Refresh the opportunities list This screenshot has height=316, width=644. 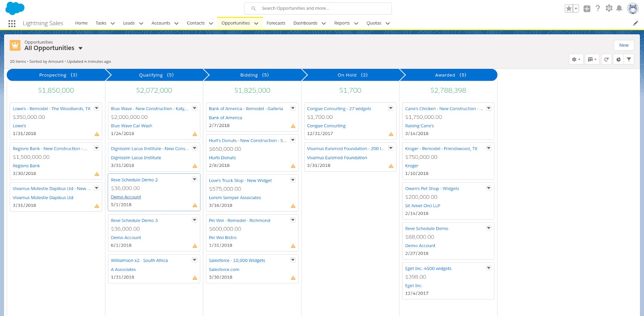click(606, 59)
